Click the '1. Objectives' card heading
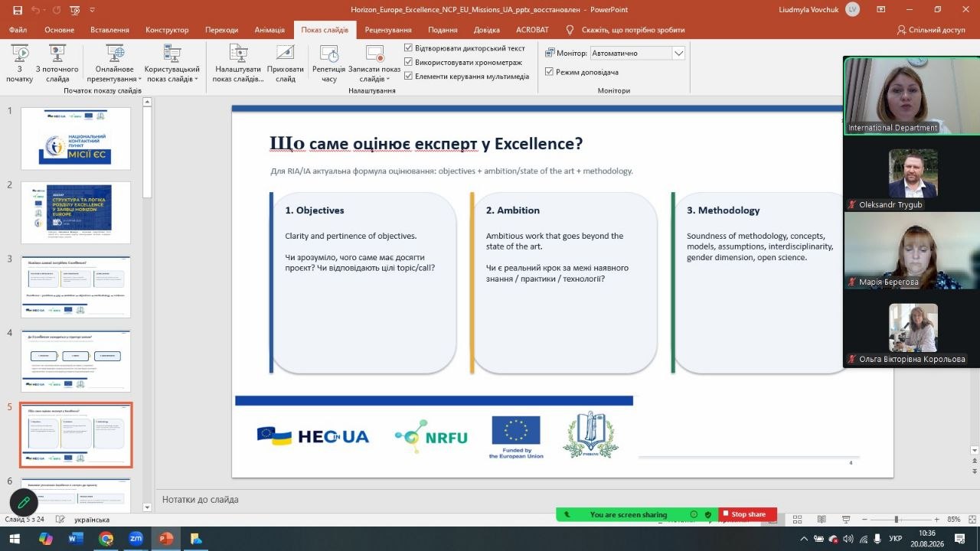The image size is (980, 551). click(315, 210)
